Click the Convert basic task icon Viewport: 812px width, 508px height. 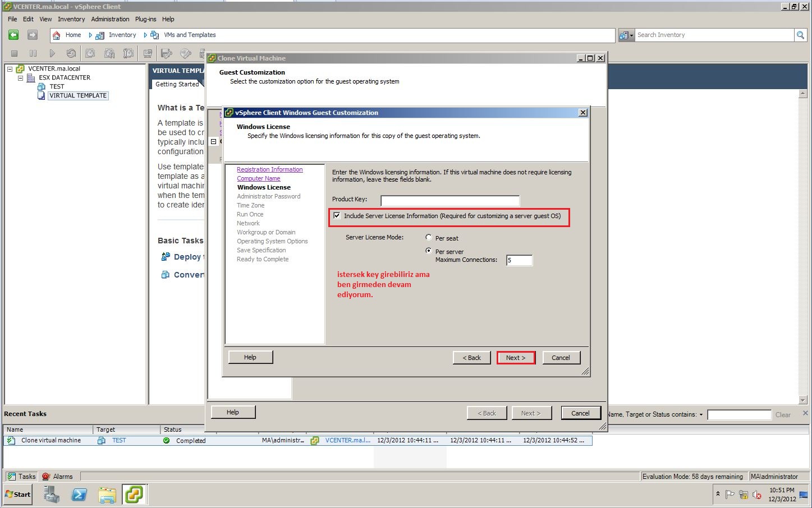click(166, 275)
